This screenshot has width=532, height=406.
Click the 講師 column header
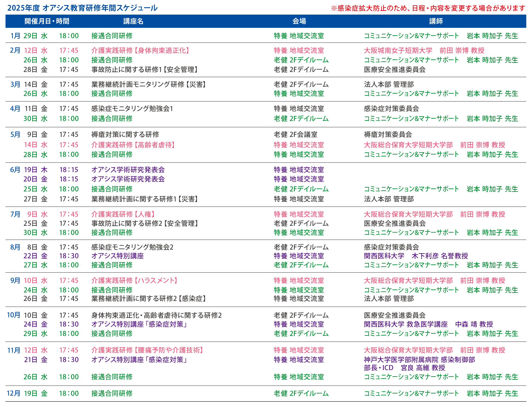coord(436,21)
